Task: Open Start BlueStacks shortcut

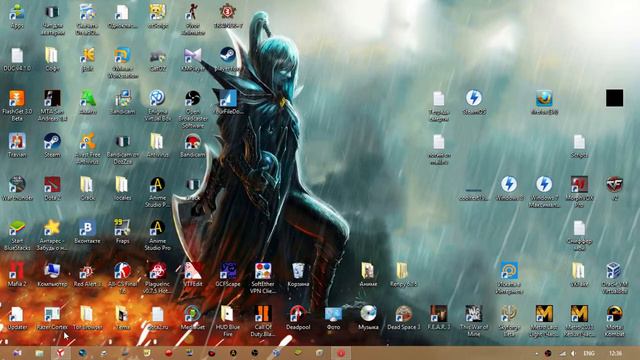Action: [17, 229]
